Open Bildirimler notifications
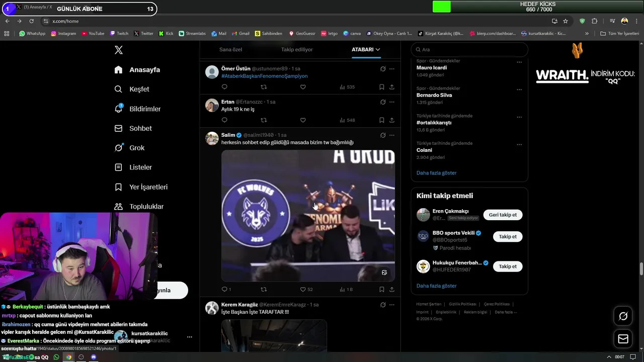The width and height of the screenshot is (644, 362). pyautogui.click(x=138, y=109)
